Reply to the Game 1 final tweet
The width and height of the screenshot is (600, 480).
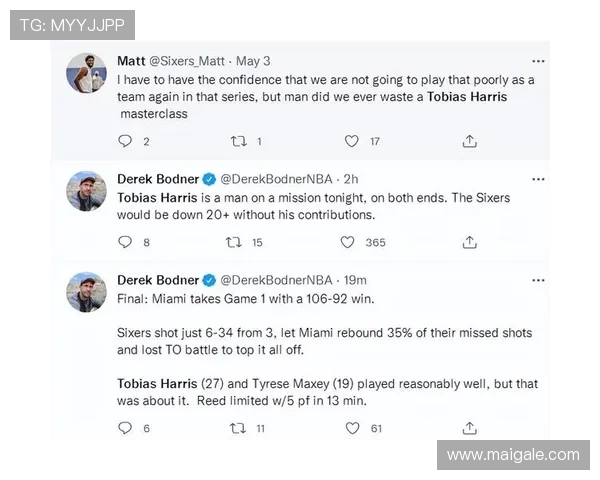pos(125,428)
